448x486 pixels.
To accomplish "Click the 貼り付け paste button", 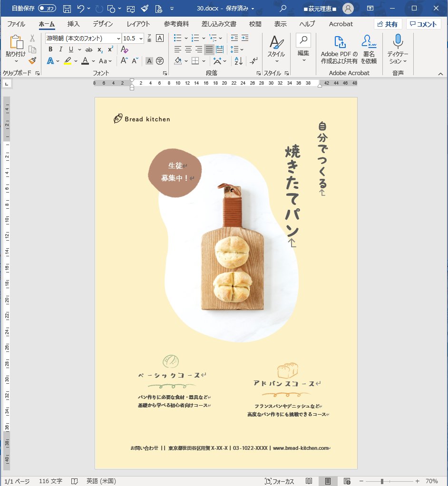I will [x=16, y=49].
